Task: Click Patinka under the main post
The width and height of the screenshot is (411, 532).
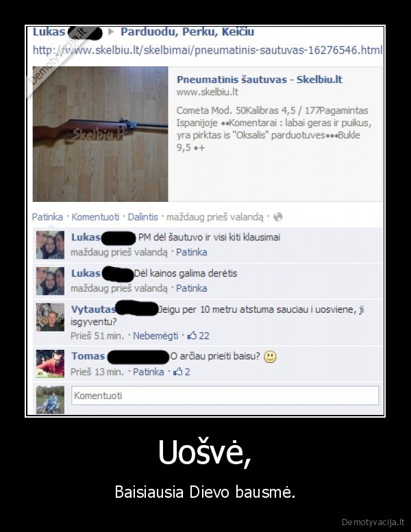Action: coord(47,217)
